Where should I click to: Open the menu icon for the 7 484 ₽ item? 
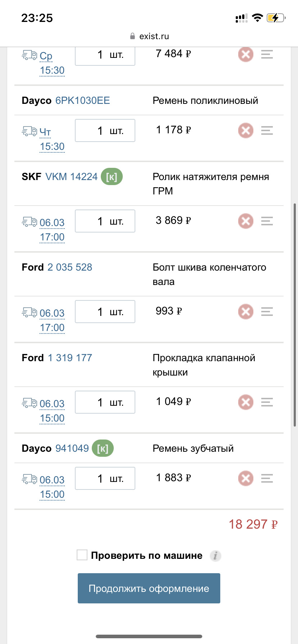point(267,55)
